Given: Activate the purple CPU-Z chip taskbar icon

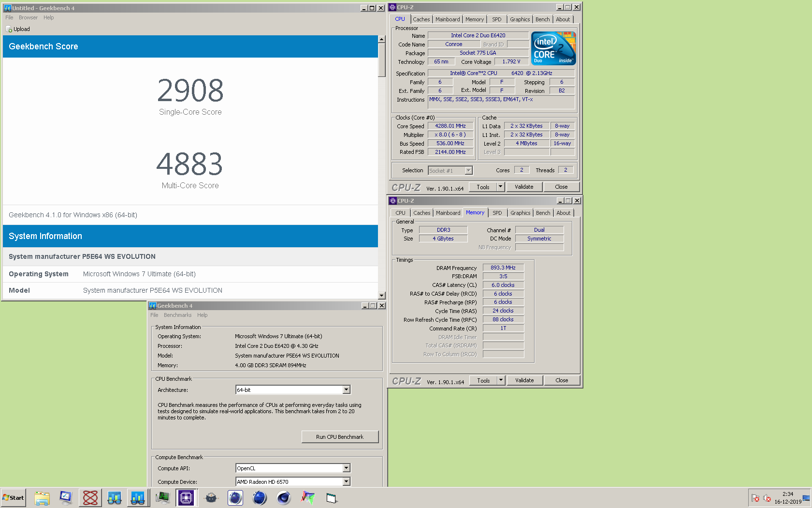Looking at the screenshot, I should click(186, 498).
